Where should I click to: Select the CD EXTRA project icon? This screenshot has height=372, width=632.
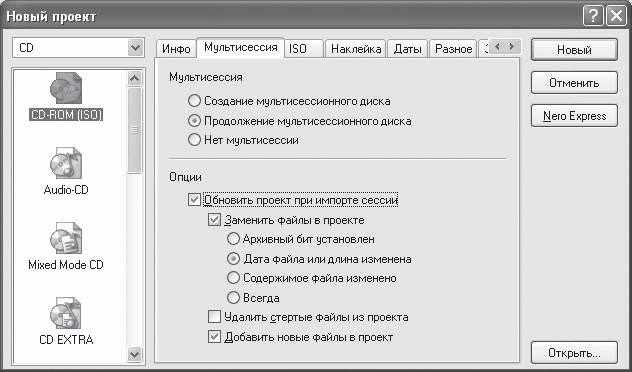67,314
